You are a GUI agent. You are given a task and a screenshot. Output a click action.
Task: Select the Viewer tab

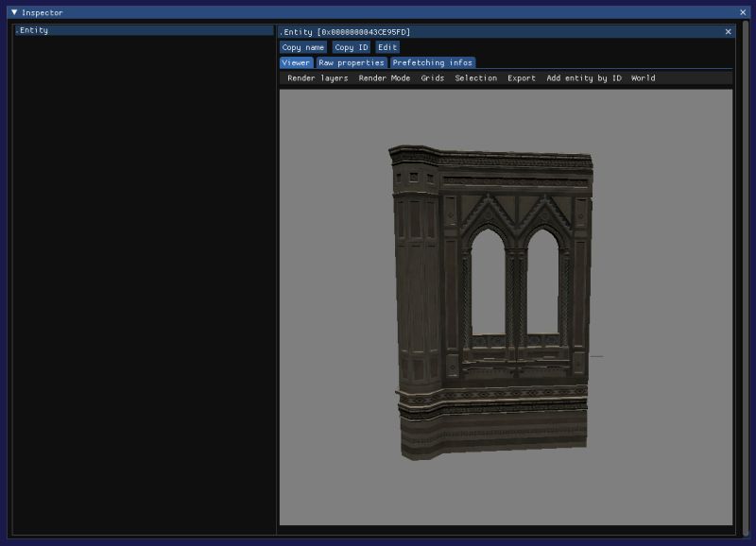click(x=296, y=62)
